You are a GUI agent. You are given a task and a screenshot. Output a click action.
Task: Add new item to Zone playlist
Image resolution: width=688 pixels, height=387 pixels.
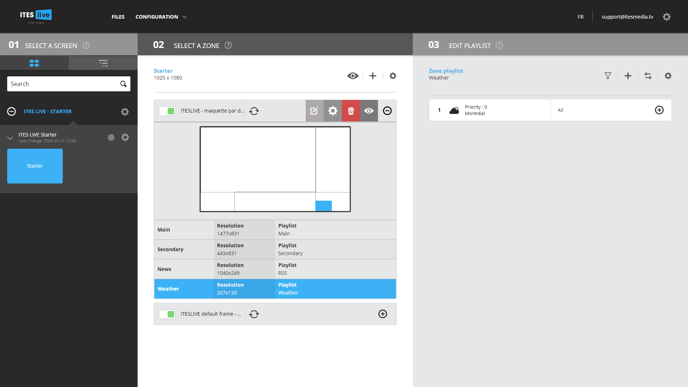point(628,76)
